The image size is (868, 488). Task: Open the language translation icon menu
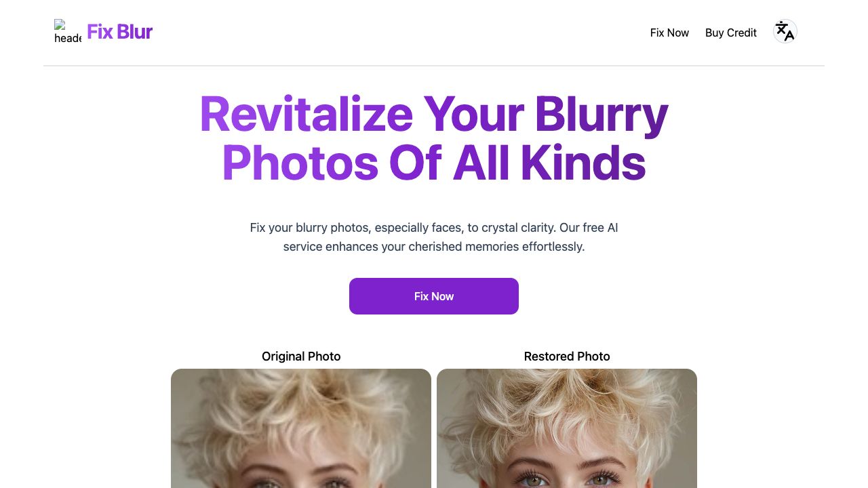pyautogui.click(x=785, y=31)
